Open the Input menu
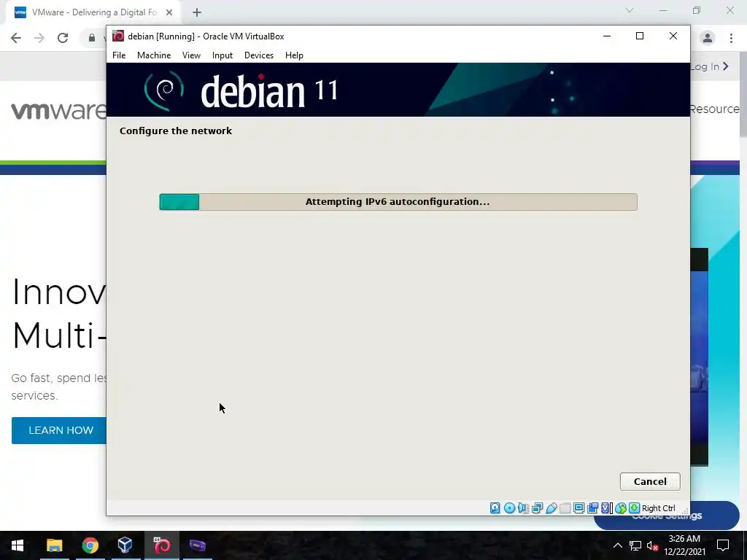747x560 pixels. tap(222, 55)
